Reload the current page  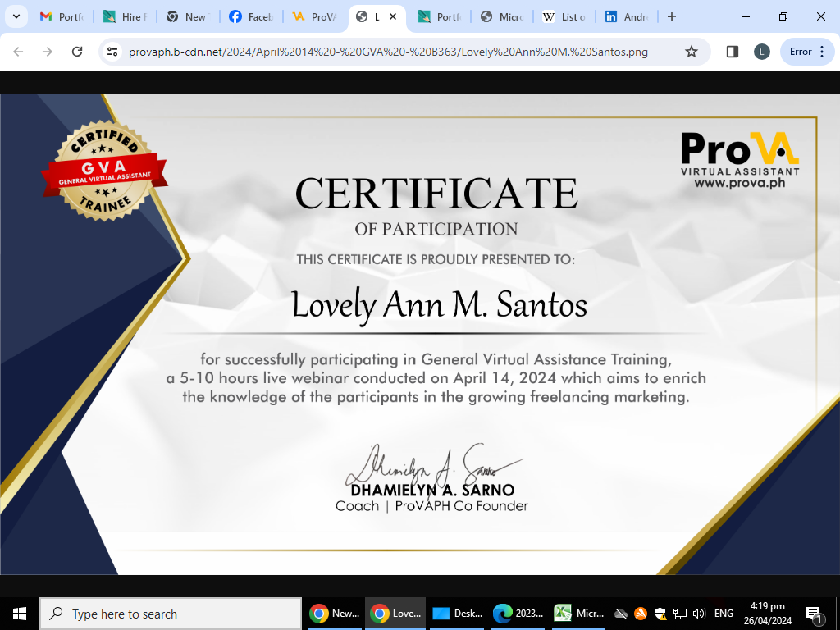[x=77, y=52]
